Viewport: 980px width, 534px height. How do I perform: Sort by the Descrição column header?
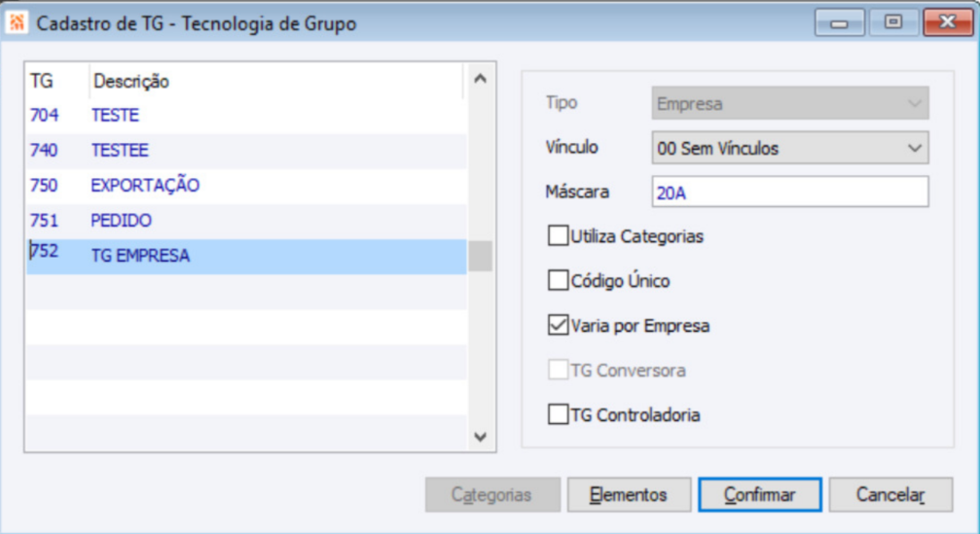point(272,82)
